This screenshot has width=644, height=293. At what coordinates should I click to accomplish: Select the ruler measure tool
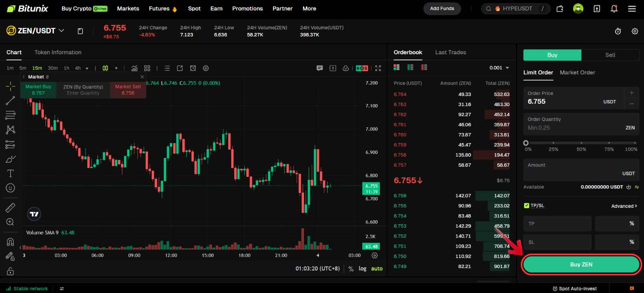(10, 207)
